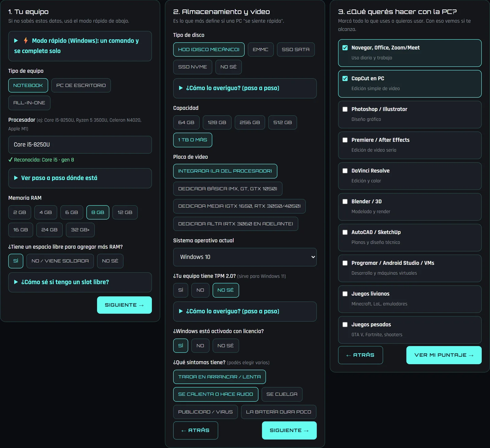Select PC de escritorio as equipment type
The height and width of the screenshot is (448, 490).
tap(81, 85)
